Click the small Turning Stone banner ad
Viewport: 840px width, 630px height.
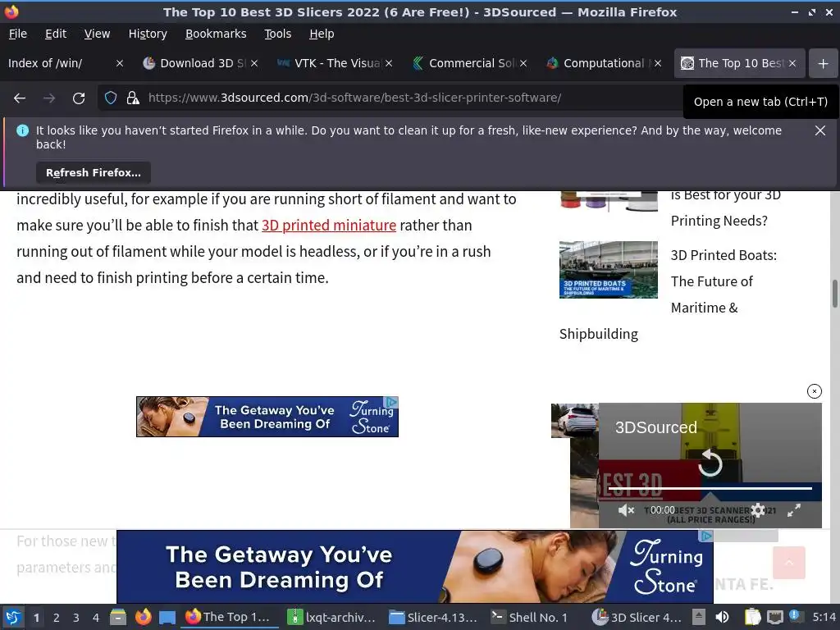point(267,417)
